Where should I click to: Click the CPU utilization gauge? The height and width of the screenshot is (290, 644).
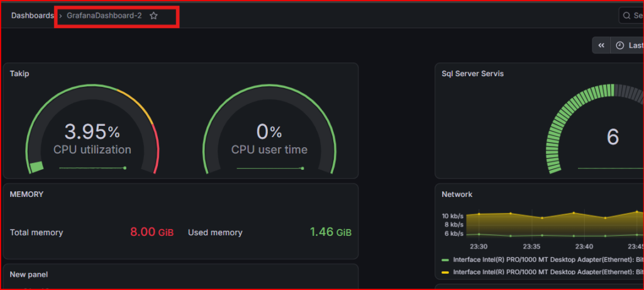(x=92, y=130)
